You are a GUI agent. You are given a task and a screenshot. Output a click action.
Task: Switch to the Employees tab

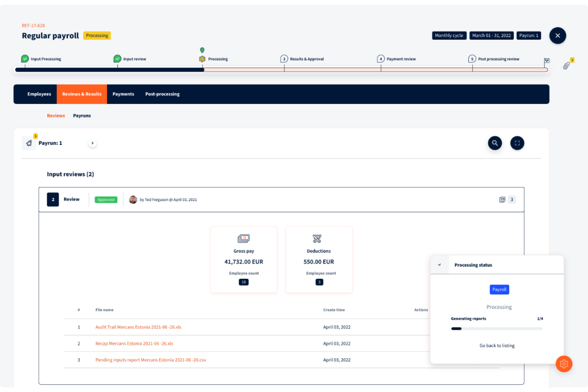tap(39, 94)
